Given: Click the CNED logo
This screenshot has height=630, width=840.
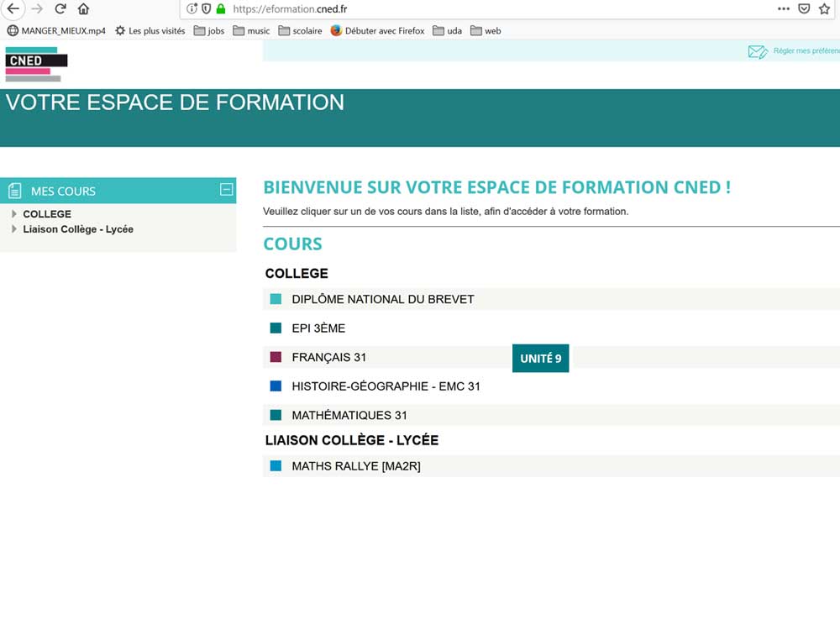Looking at the screenshot, I should (x=35, y=65).
